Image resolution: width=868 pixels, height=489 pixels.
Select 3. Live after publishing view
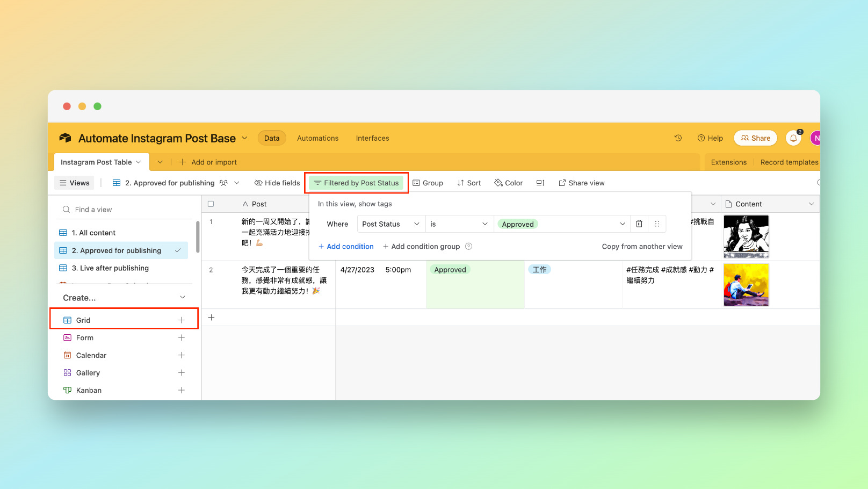pos(121,268)
